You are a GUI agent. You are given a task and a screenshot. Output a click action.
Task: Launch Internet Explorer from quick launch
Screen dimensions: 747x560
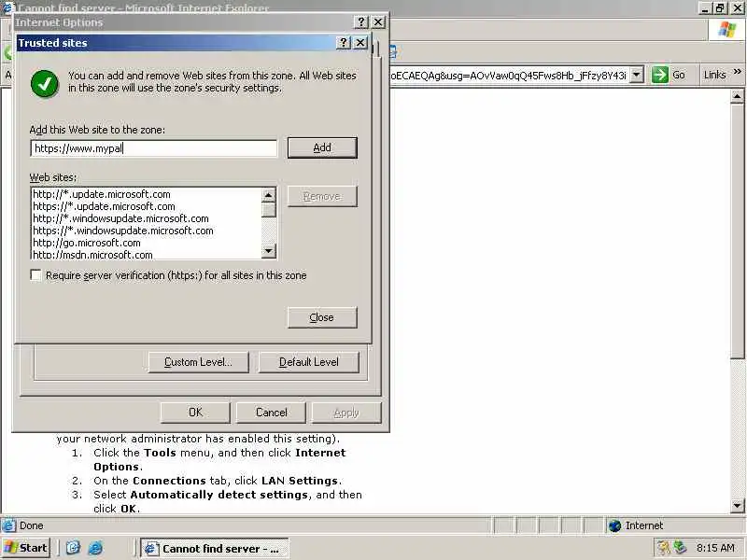tap(95, 548)
